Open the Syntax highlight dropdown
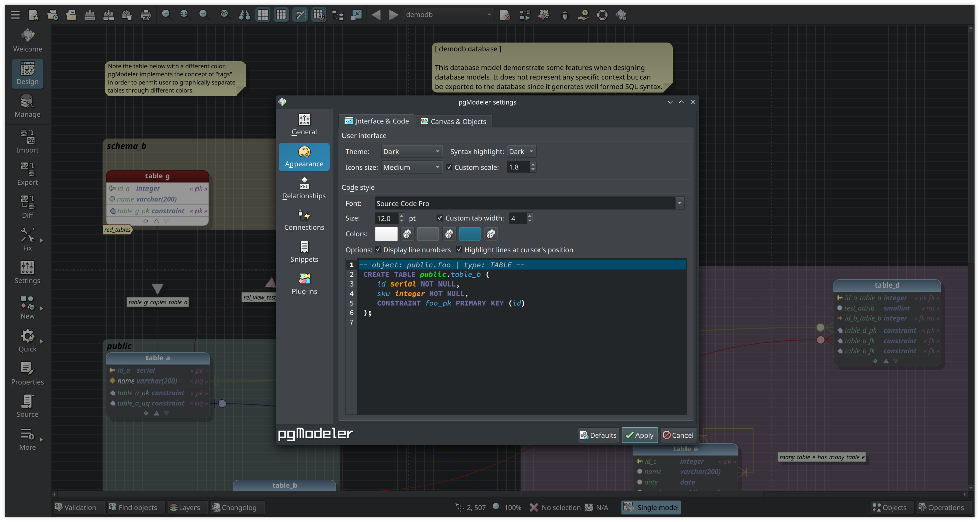Viewport: 980px width, 522px height. [x=521, y=151]
